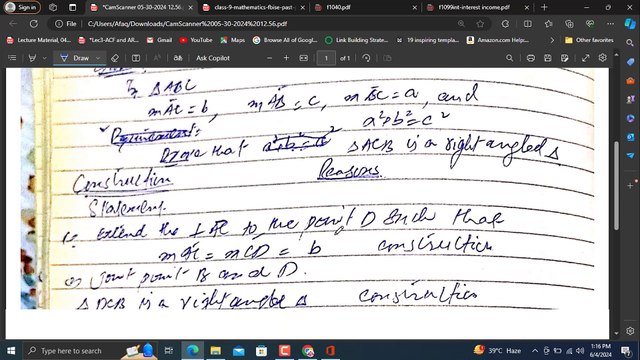Zoom out with the minus button

tap(269, 58)
